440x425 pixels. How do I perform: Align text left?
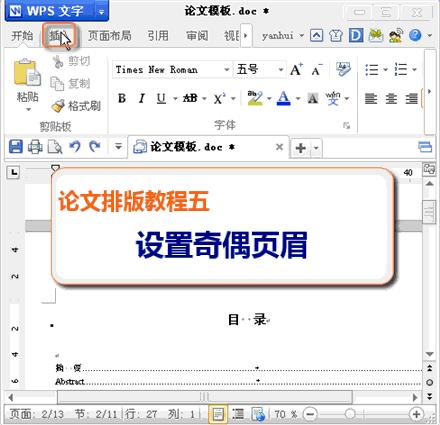pyautogui.click(x=371, y=98)
